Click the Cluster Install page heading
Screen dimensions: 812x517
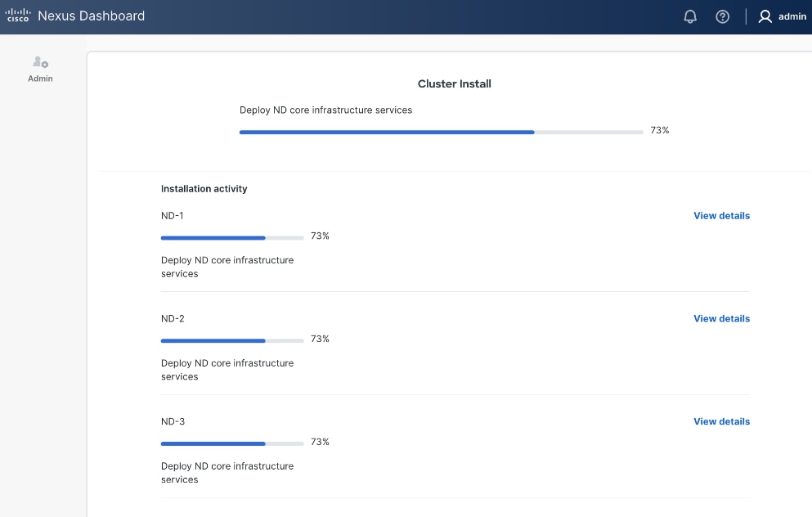tap(454, 83)
